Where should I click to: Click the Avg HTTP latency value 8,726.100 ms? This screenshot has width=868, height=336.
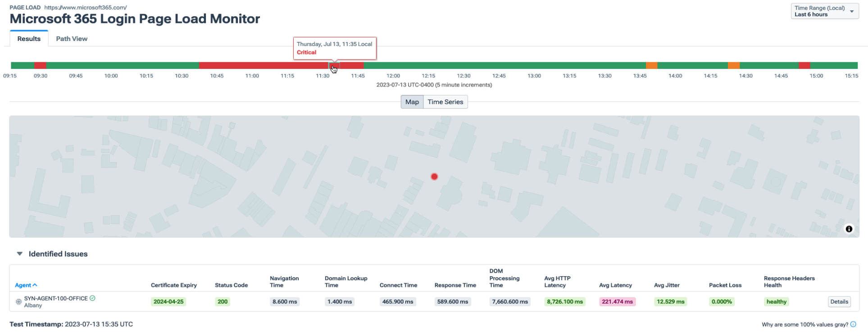point(565,302)
